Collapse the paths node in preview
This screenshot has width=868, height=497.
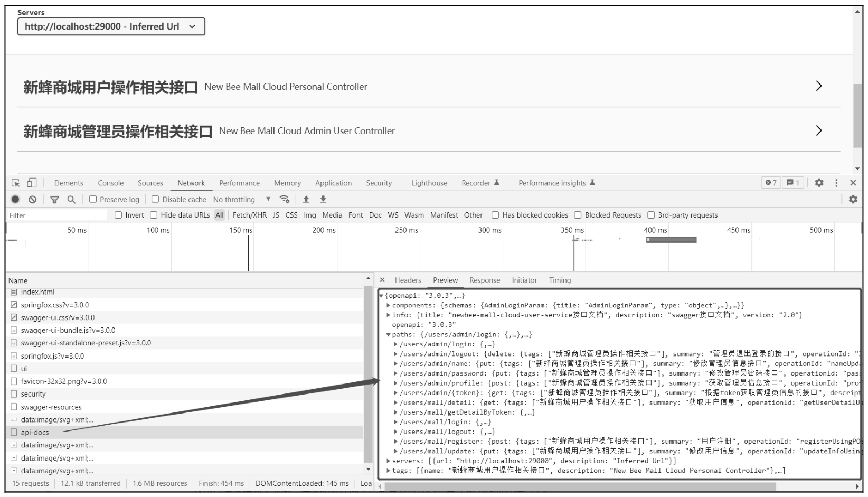389,334
